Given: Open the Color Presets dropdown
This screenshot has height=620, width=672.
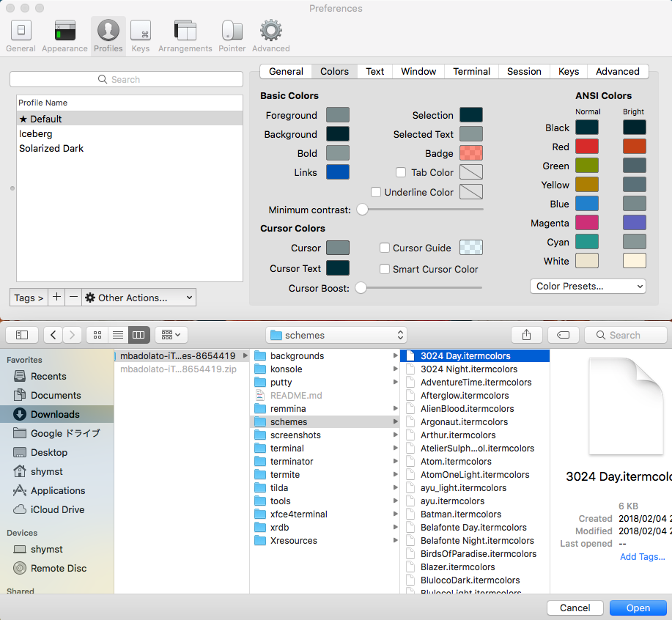Looking at the screenshot, I should click(x=588, y=287).
